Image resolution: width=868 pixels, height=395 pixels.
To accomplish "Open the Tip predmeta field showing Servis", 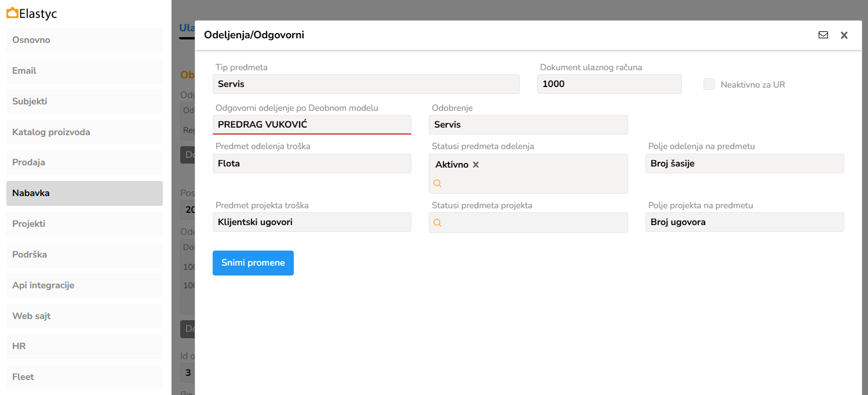I will point(366,84).
